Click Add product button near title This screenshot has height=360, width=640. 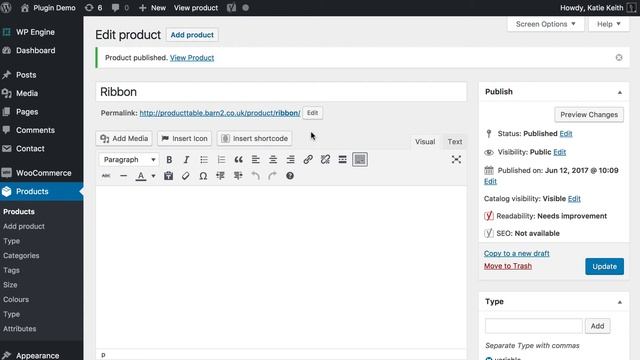point(192,35)
